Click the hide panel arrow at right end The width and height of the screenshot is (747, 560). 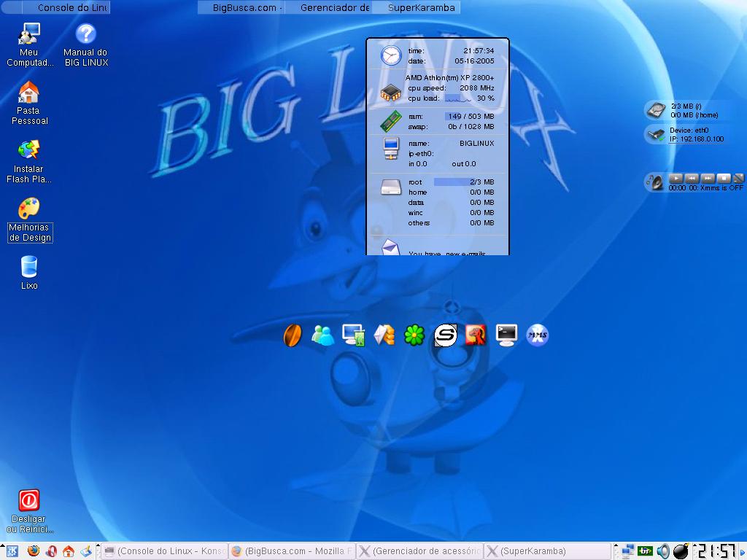pyautogui.click(x=743, y=551)
